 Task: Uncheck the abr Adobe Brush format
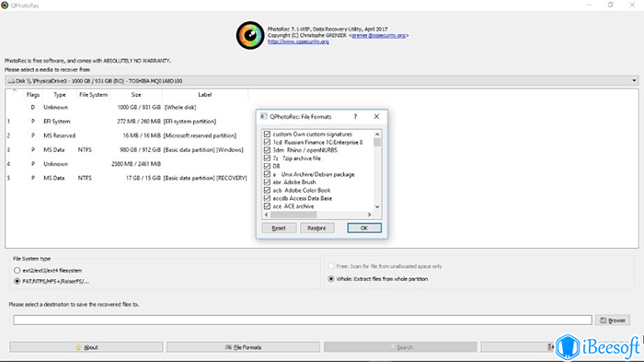[267, 182]
